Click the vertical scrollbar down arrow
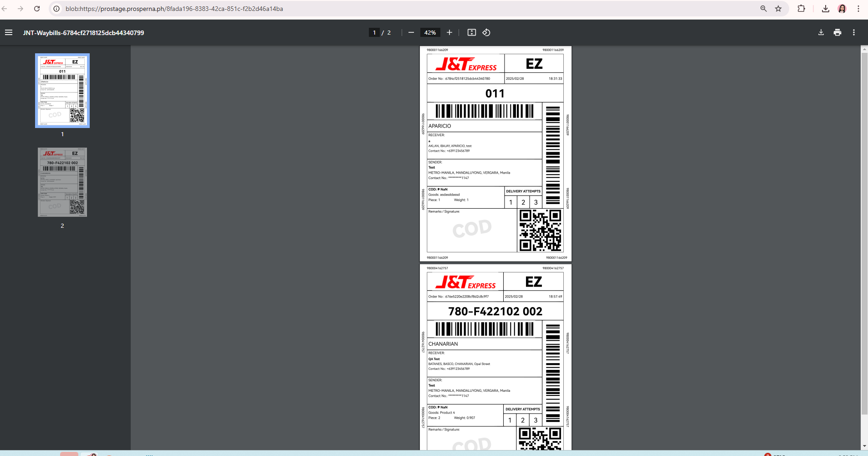 [864, 446]
